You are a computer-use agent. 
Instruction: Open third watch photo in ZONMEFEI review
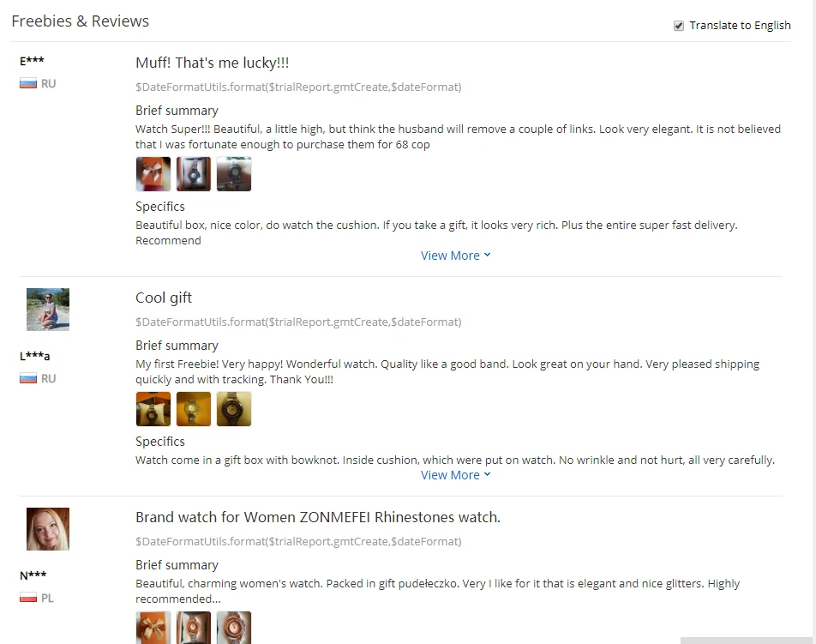[234, 628]
